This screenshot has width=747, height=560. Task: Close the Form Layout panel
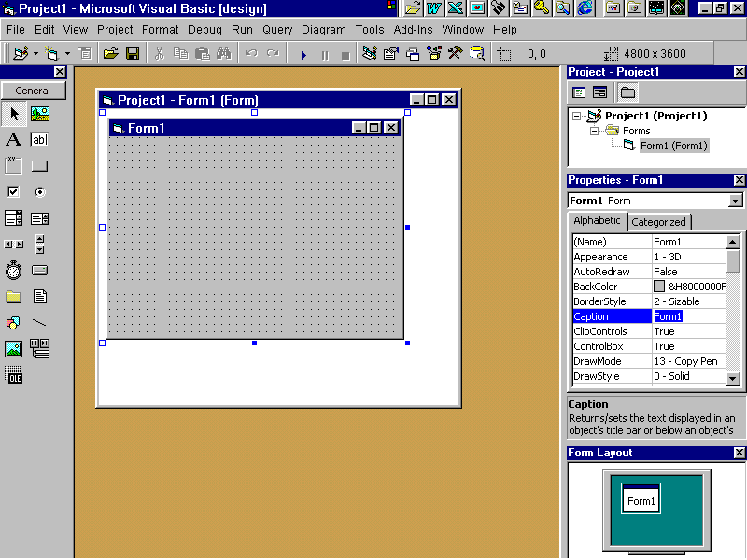click(739, 453)
